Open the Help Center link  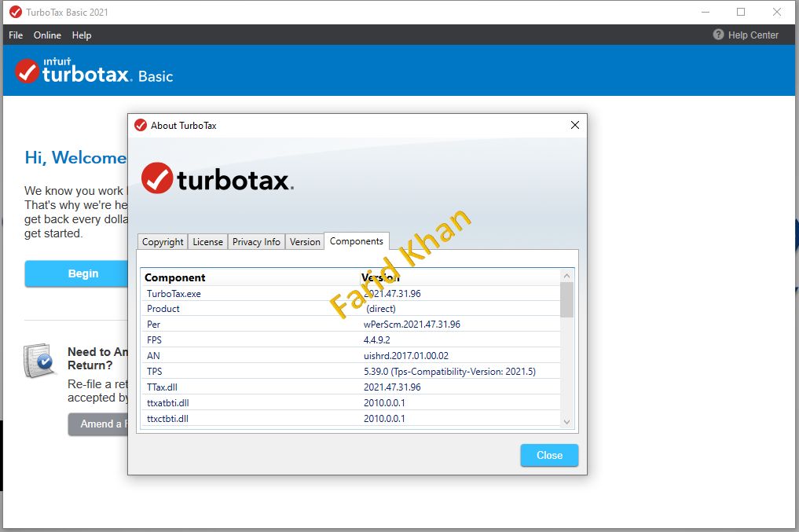[x=753, y=35]
